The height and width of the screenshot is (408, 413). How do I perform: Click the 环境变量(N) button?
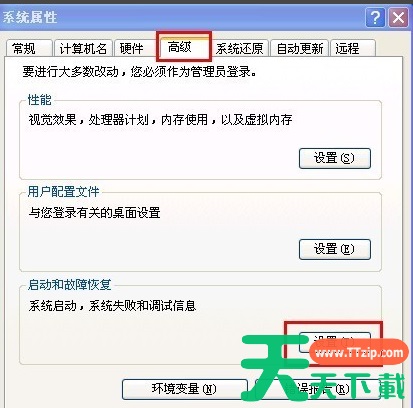[185, 389]
